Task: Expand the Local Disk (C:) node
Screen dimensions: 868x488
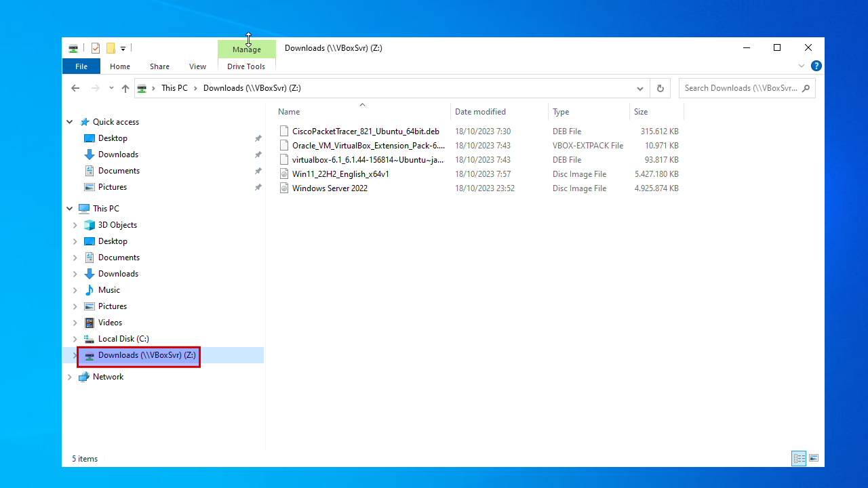Action: [75, 339]
